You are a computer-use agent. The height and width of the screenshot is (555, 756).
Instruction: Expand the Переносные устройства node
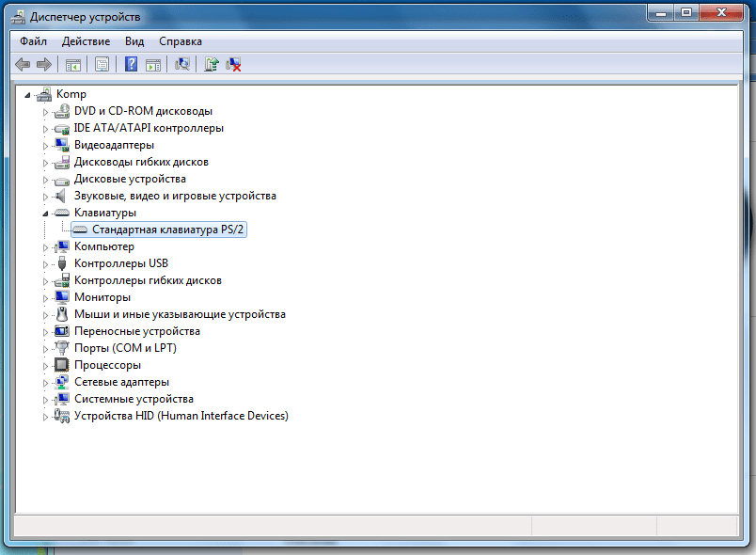click(45, 332)
